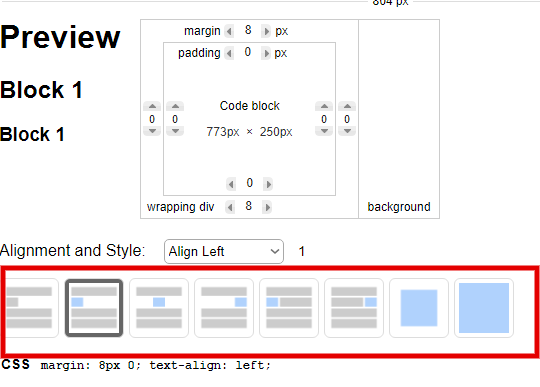Lower the left margin with down arrow

[152, 131]
